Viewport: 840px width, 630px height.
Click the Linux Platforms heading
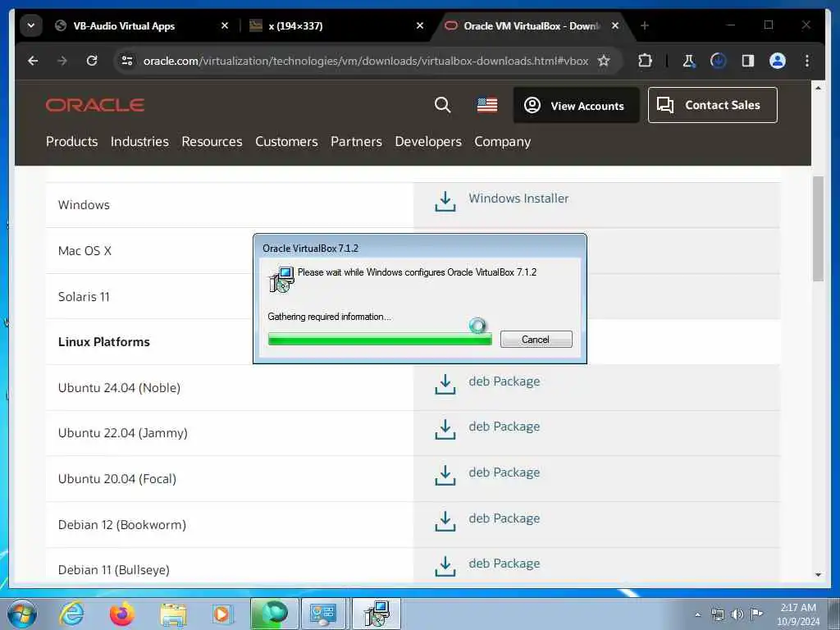click(x=104, y=342)
